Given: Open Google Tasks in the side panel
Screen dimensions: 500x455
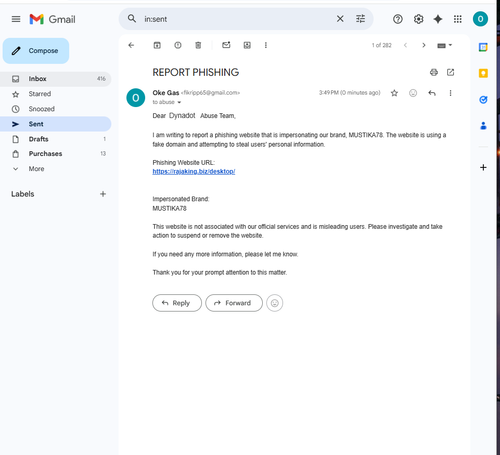Looking at the screenshot, I should [x=483, y=100].
